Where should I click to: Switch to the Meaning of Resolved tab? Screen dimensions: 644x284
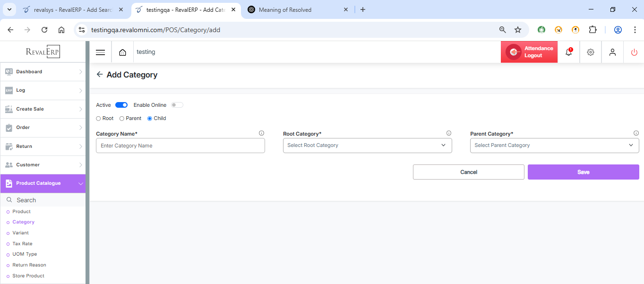(284, 9)
